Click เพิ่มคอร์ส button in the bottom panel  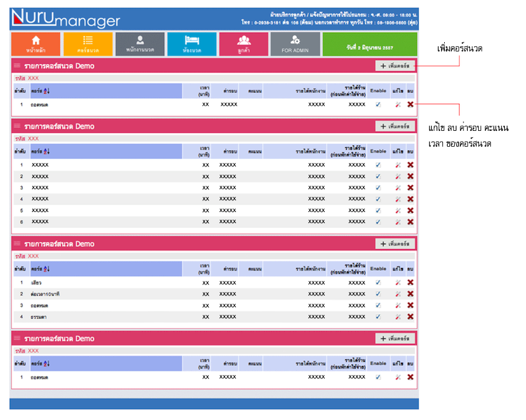point(394,339)
